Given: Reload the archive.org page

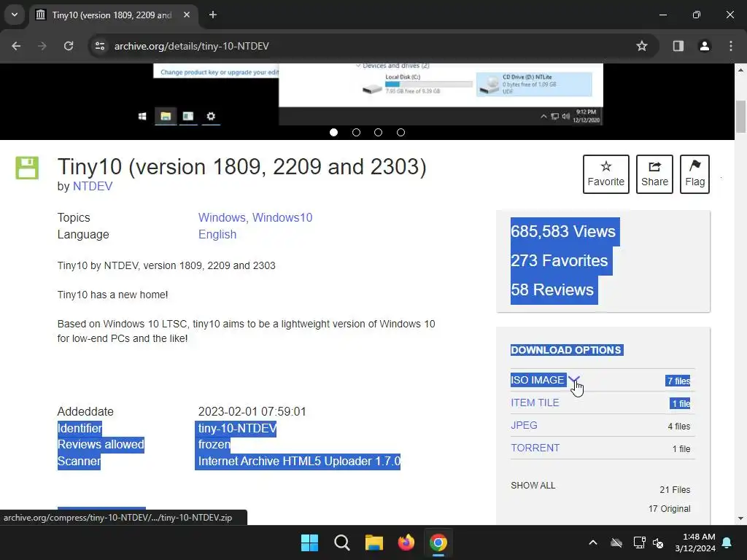Looking at the screenshot, I should point(69,46).
